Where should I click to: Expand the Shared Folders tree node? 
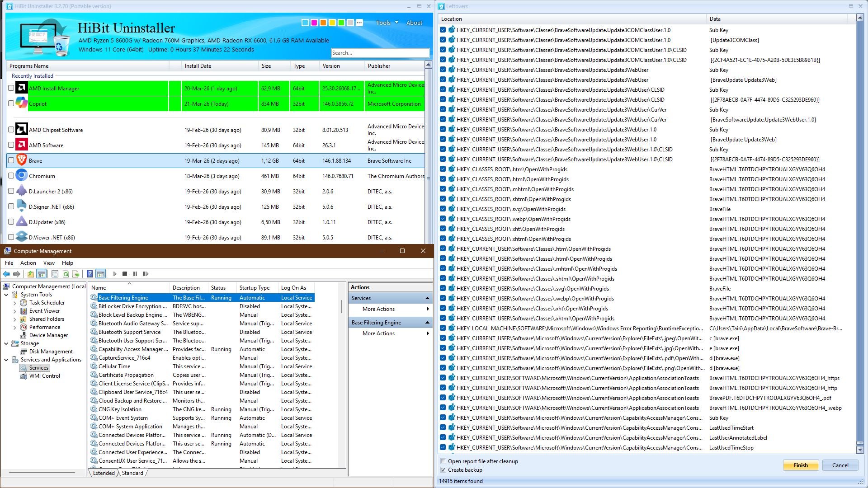click(14, 319)
